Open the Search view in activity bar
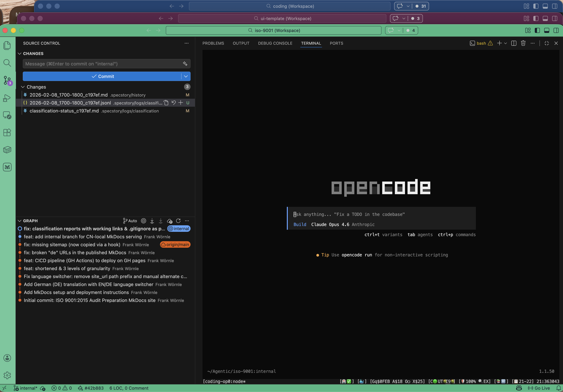563x392 pixels. click(x=7, y=63)
